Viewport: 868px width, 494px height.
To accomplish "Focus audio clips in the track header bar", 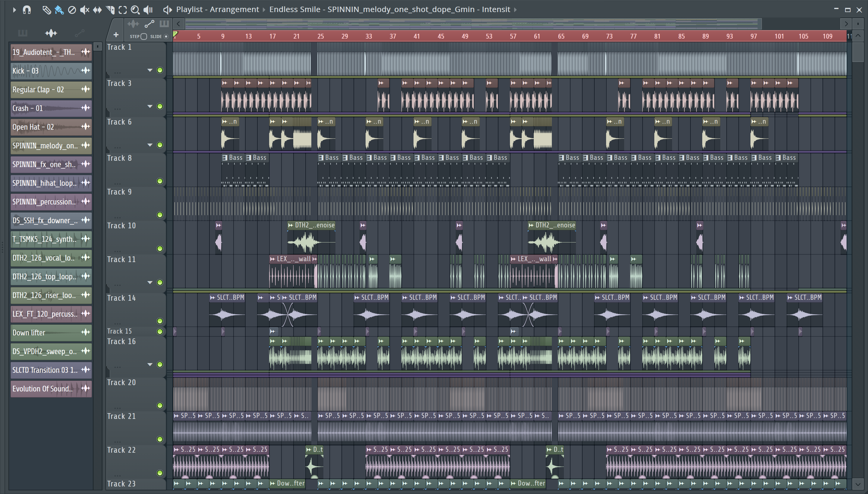I will click(x=133, y=24).
